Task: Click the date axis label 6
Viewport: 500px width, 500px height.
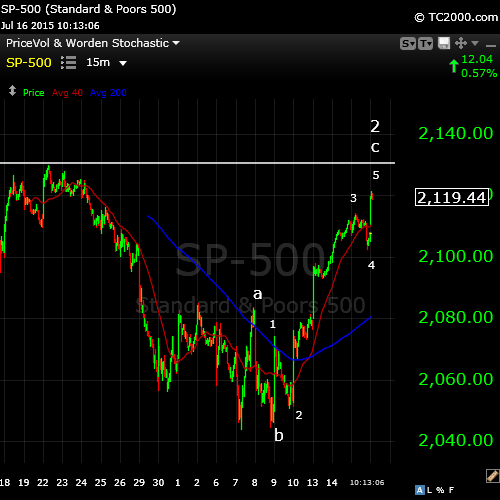Action: 216,483
